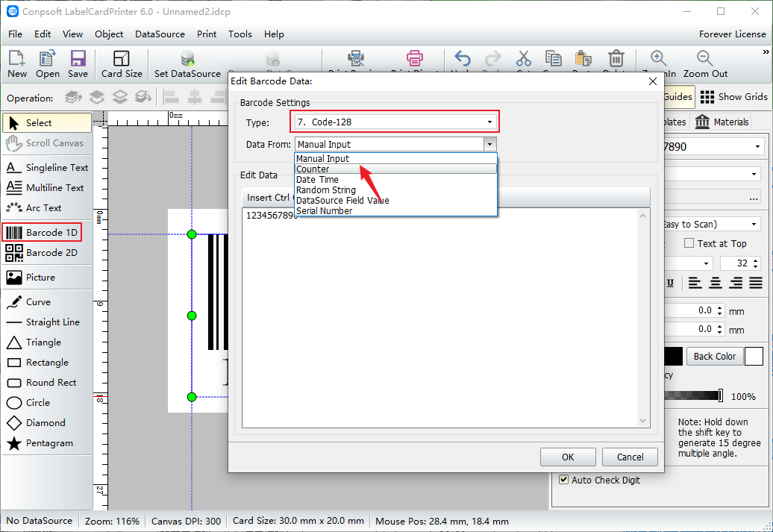Click Cancel in Edit Barcode dialog
Screen dimensions: 773x532
pos(630,457)
